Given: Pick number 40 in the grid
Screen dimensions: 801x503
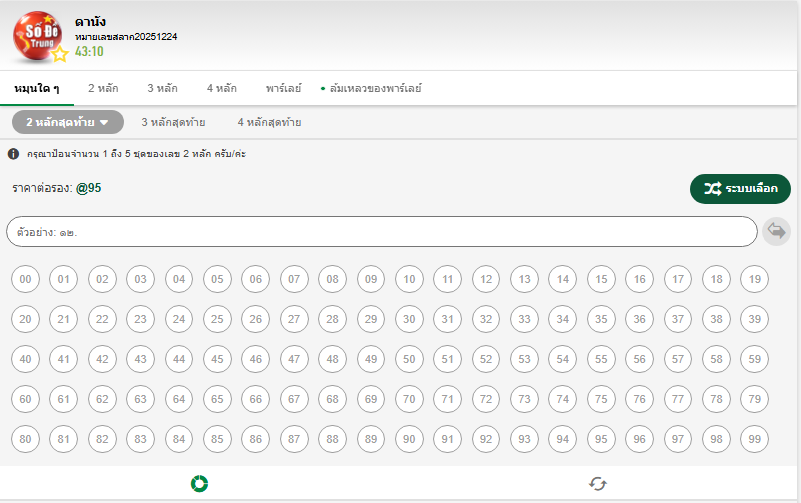Looking at the screenshot, I should coord(25,359).
